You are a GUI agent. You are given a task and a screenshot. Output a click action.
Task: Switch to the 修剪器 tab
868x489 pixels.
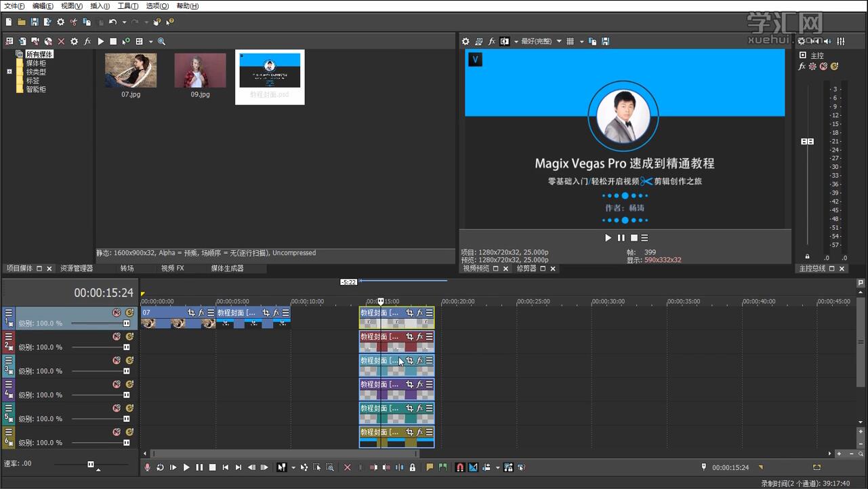pos(526,269)
